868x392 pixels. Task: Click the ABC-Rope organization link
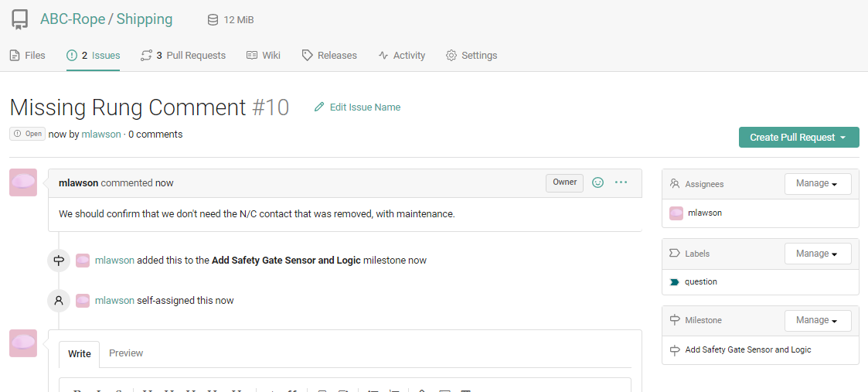coord(73,19)
